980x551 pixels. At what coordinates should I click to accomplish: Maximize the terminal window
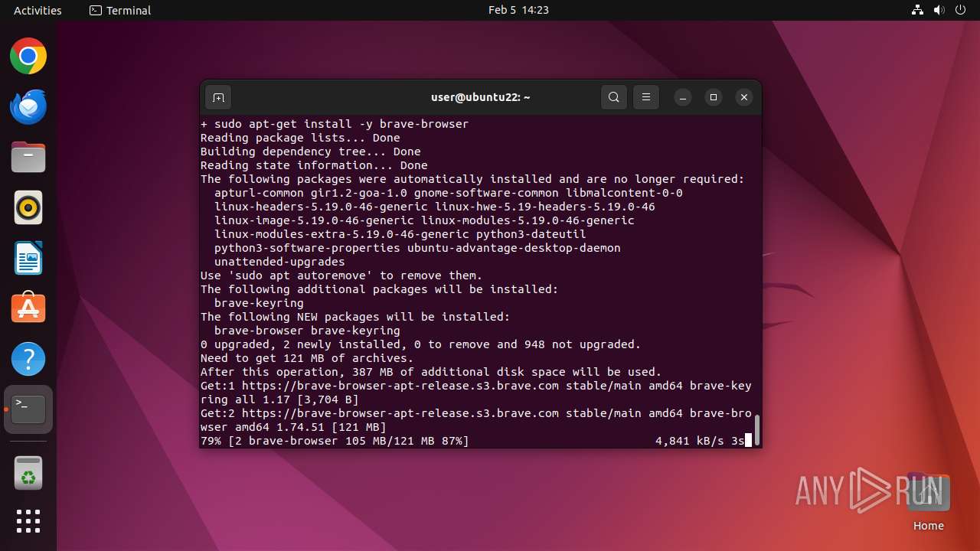[714, 97]
